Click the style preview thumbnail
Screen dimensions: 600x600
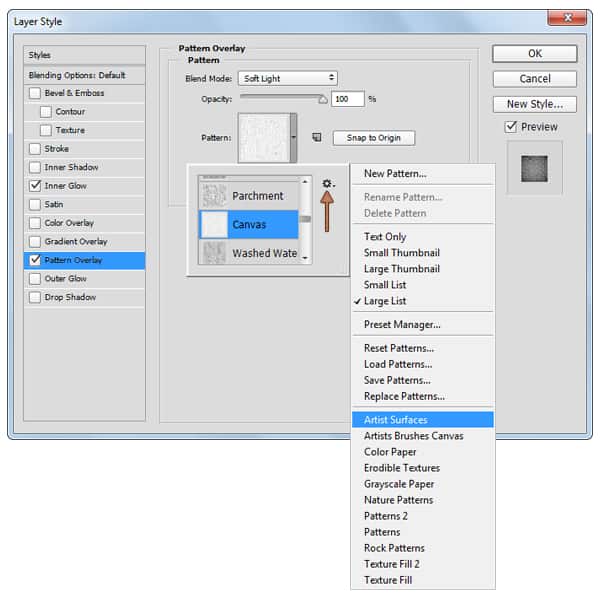534,168
